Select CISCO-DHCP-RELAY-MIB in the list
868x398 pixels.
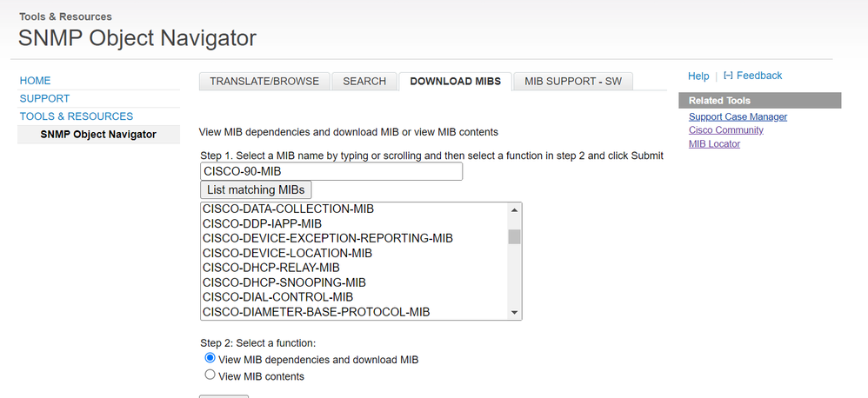tap(354, 268)
